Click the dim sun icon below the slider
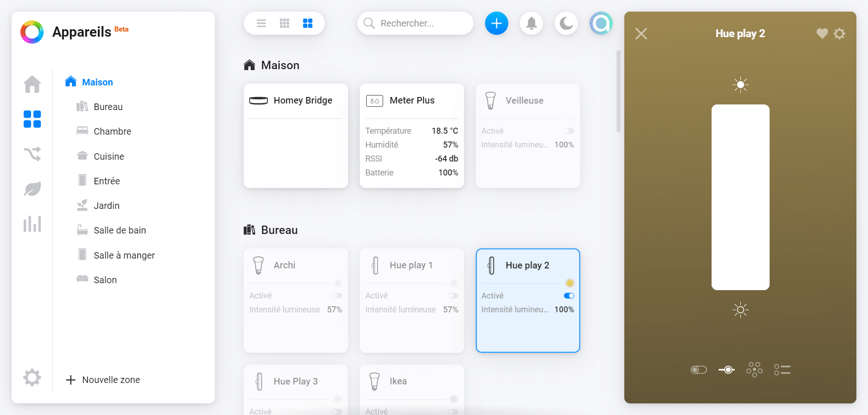 coord(740,310)
